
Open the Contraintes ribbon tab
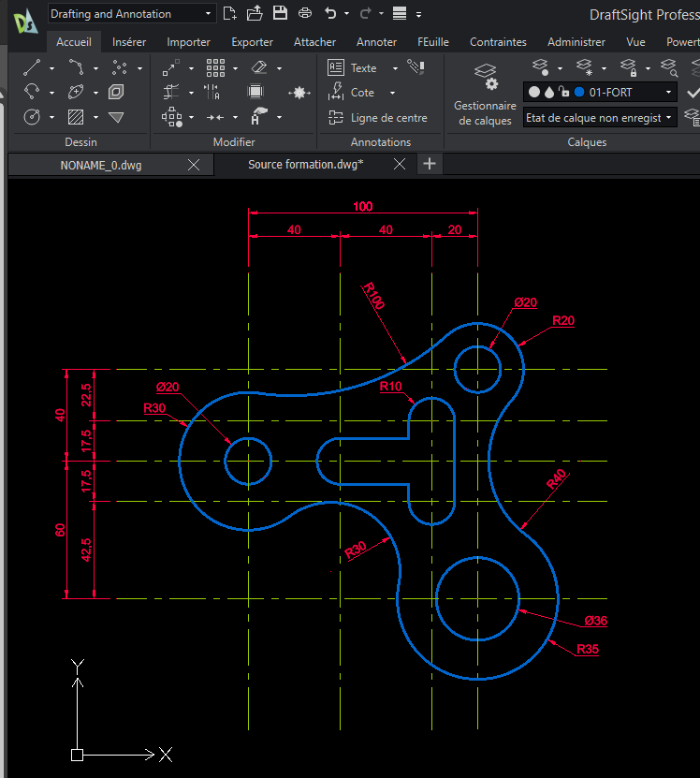498,42
